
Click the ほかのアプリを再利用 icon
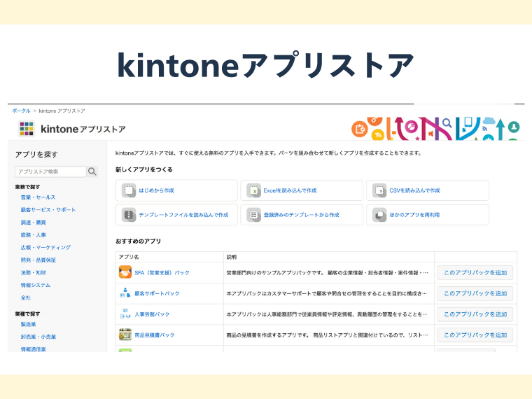coord(379,215)
